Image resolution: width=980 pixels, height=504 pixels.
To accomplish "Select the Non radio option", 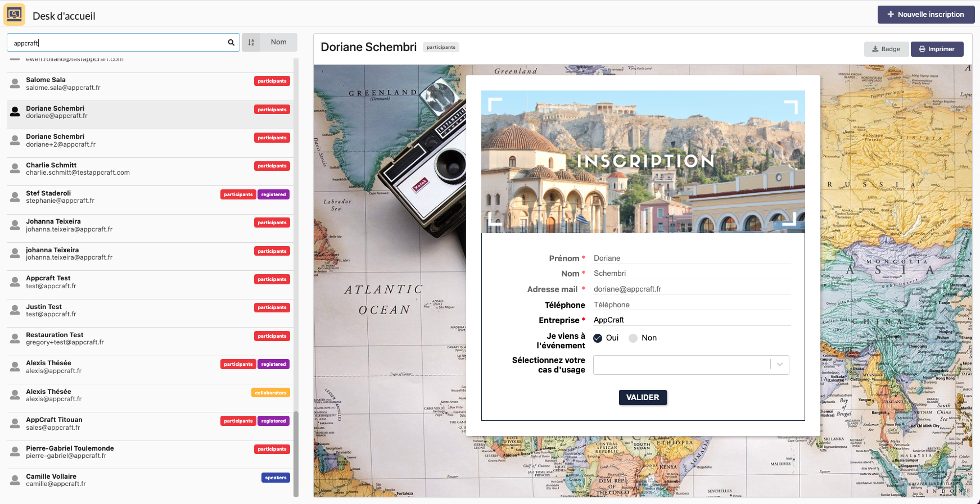I will tap(633, 338).
